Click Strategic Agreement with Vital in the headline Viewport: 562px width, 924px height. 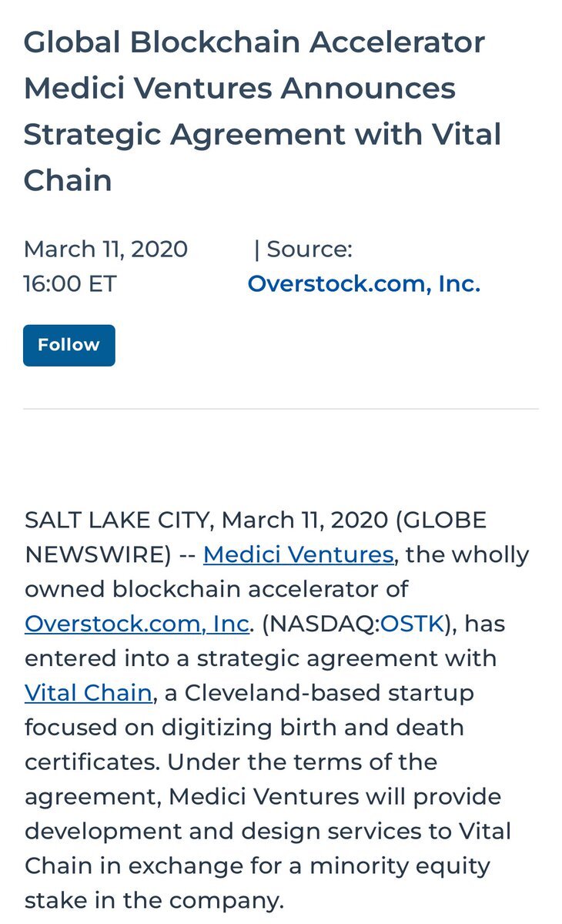pyautogui.click(x=263, y=135)
